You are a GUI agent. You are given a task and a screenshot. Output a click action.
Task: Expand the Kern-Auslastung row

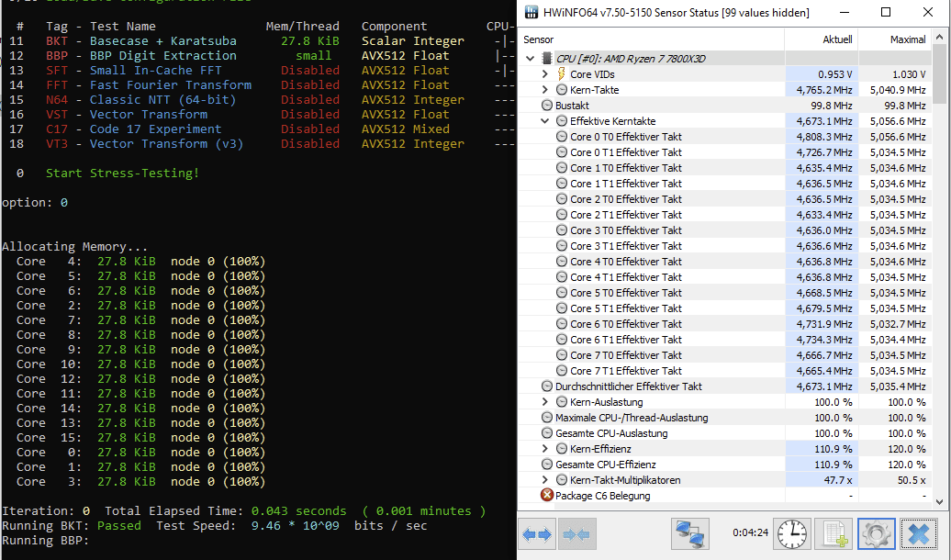[544, 402]
